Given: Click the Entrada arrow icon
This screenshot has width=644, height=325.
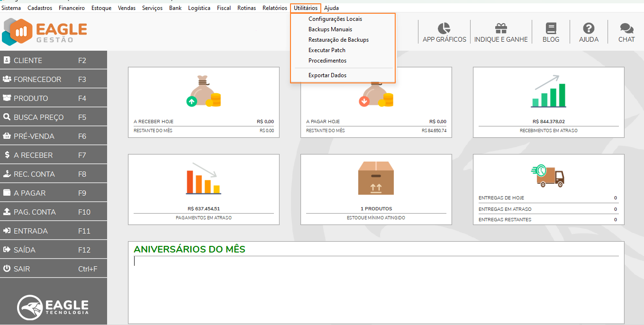Looking at the screenshot, I should pos(7,231).
